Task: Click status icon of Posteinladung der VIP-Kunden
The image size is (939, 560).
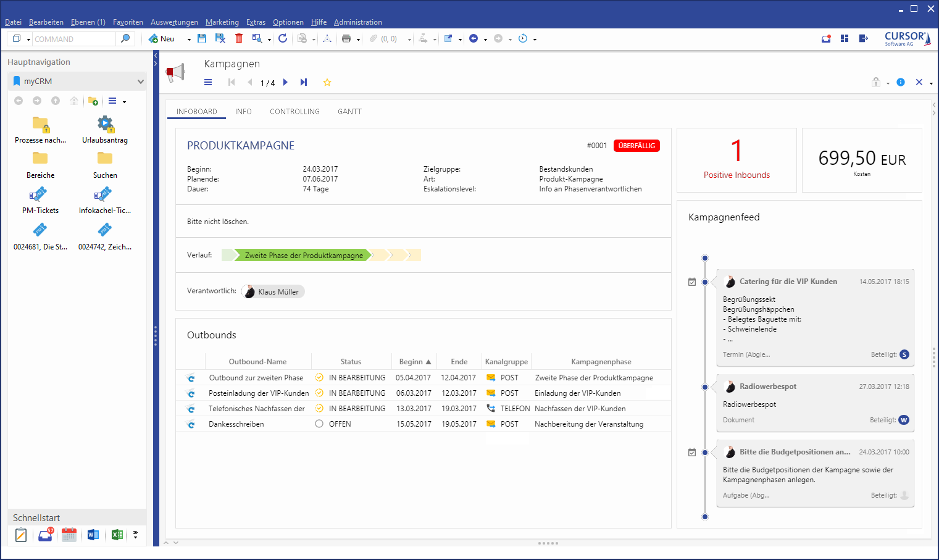Action: click(x=319, y=393)
